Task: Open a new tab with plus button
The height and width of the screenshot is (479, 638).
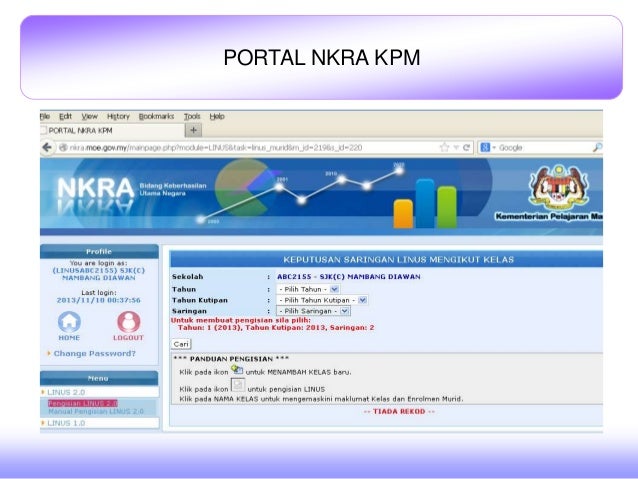Action: pos(193,130)
